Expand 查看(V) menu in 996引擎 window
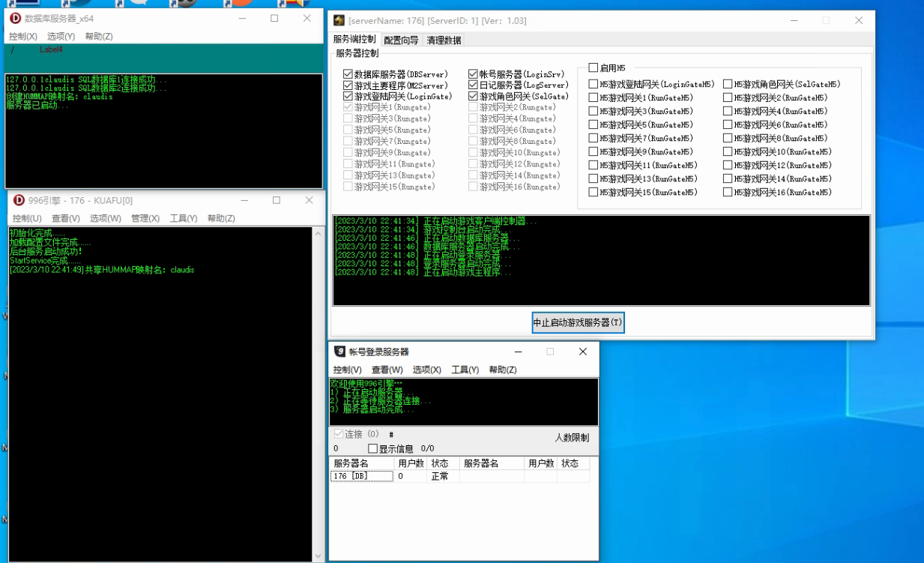 click(x=65, y=219)
